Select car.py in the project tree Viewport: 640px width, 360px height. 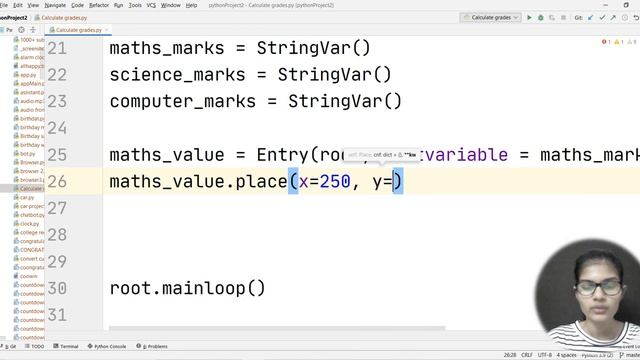pos(24,197)
